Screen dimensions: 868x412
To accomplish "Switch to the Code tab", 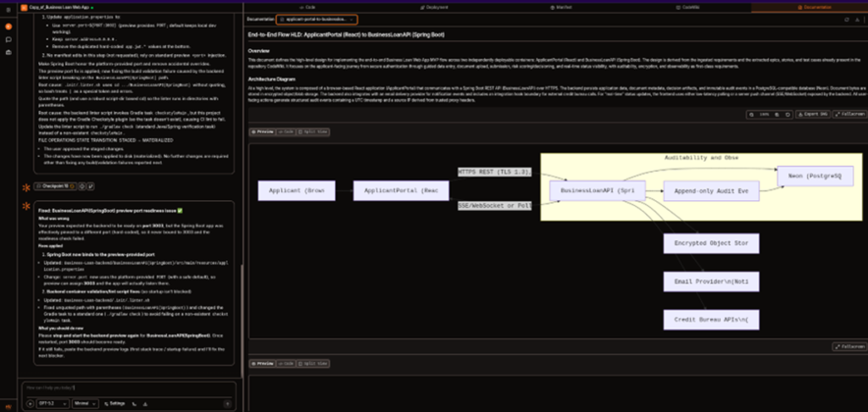I will [x=307, y=7].
